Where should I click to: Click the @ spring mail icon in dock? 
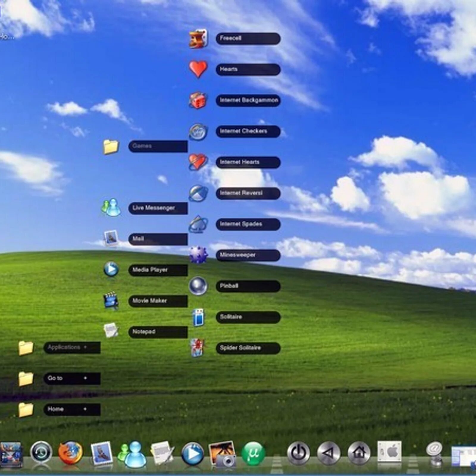[x=435, y=454]
